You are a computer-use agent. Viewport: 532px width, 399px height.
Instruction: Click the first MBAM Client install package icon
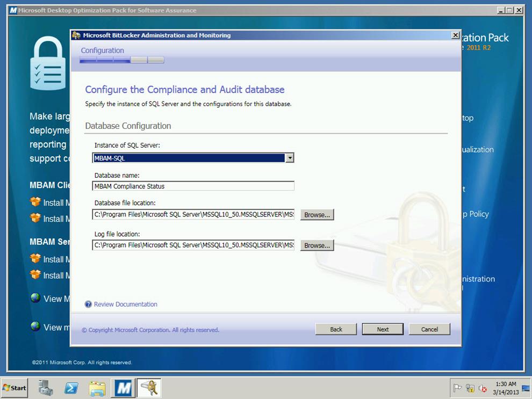point(35,202)
